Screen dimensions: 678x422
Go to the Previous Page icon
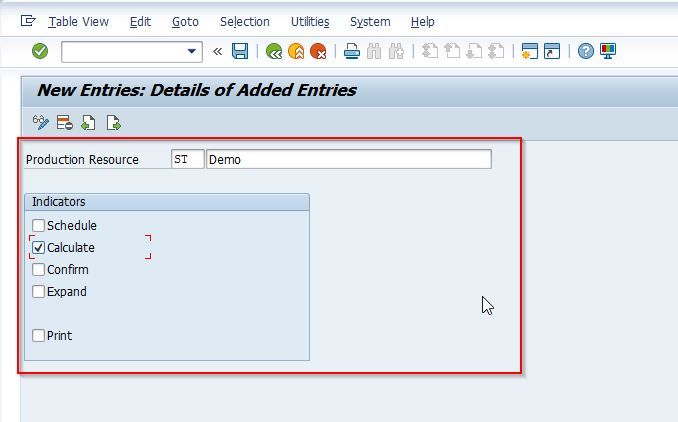[x=452, y=51]
